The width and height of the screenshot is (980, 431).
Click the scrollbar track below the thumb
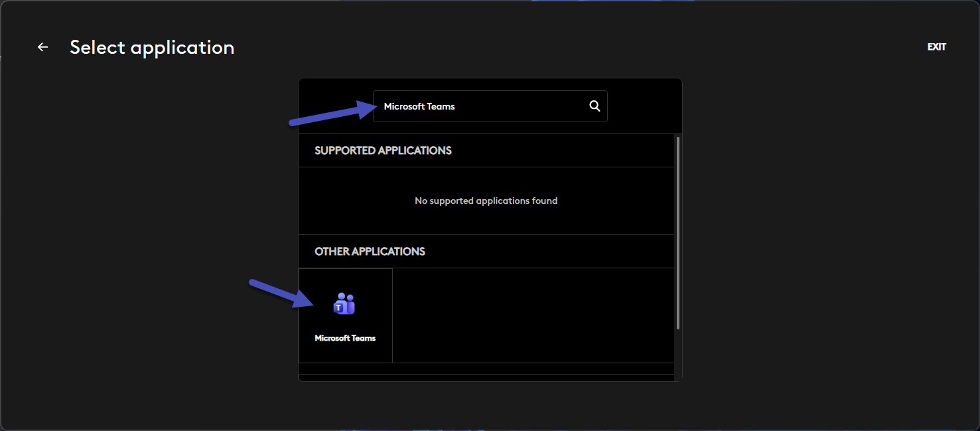(x=677, y=355)
